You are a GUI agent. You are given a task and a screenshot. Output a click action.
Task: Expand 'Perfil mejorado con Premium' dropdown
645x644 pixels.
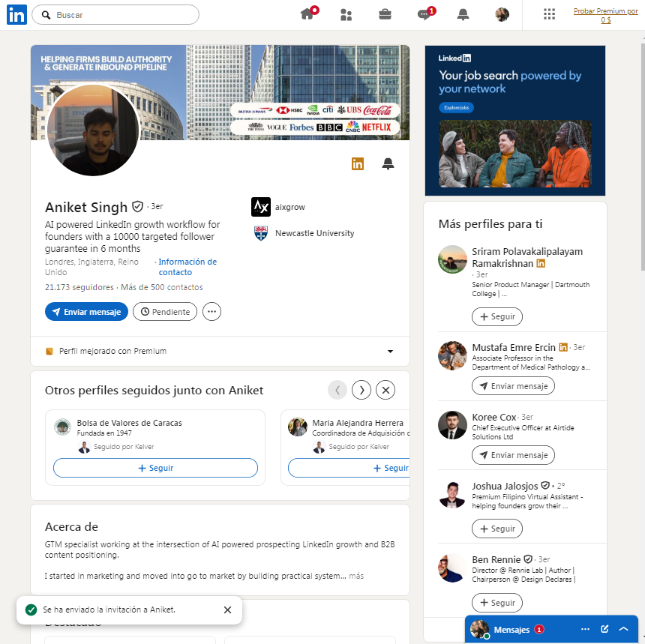pyautogui.click(x=390, y=351)
